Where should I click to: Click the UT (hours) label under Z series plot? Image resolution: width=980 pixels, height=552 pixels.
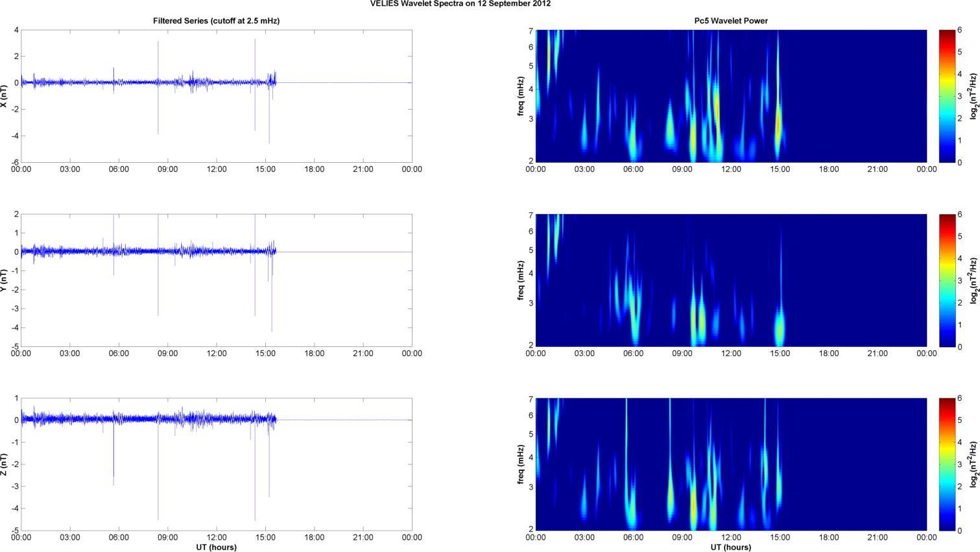point(216,547)
